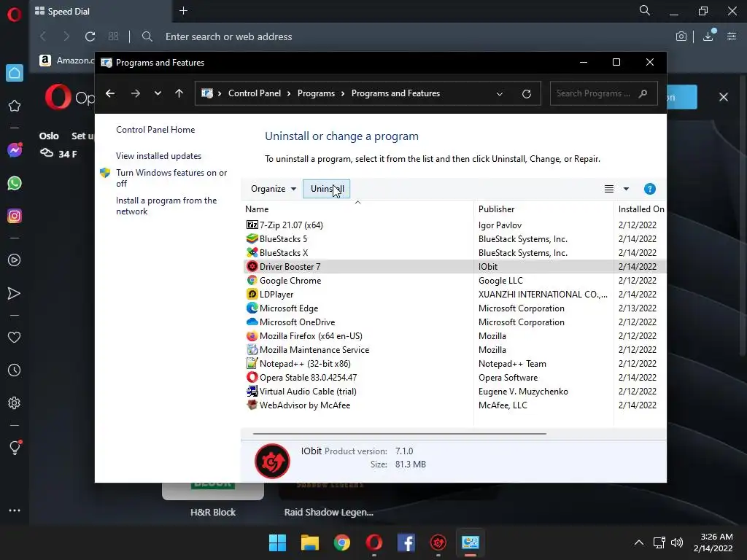The width and height of the screenshot is (747, 560).
Task: Click Opera tab search magnifier icon
Action: coord(645,10)
